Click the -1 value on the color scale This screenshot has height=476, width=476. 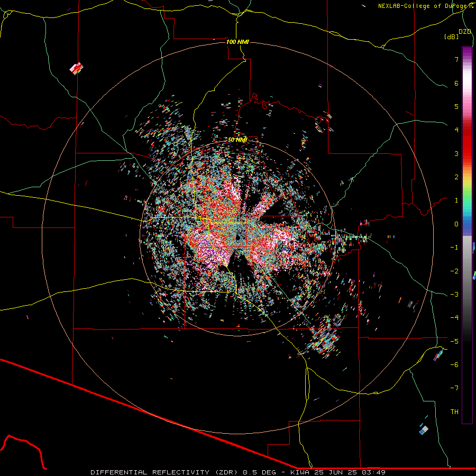pyautogui.click(x=454, y=248)
